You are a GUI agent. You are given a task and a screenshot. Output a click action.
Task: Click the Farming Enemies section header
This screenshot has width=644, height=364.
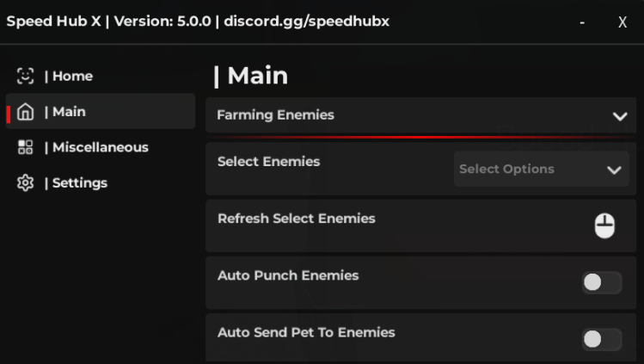click(275, 115)
